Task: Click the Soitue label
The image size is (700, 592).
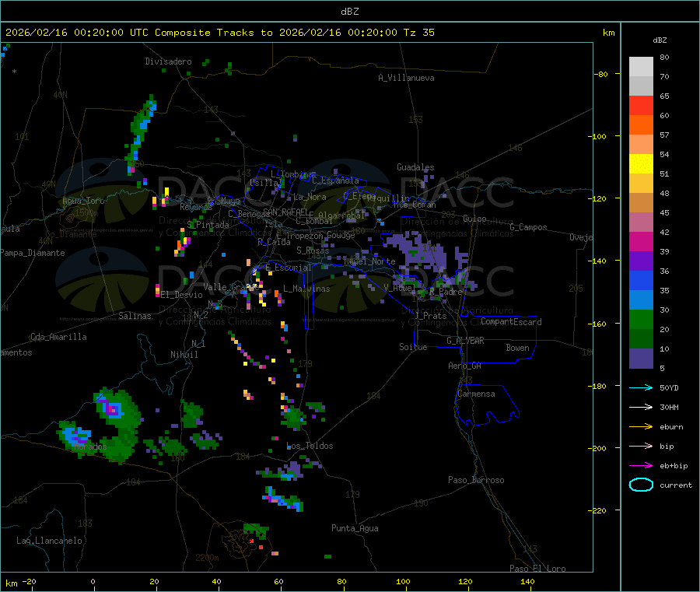Action: tap(413, 347)
